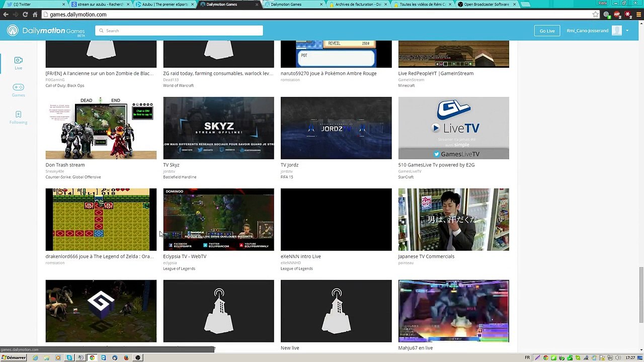
Task: Click channel name 'GamesLiveTV'
Action: click(x=410, y=171)
